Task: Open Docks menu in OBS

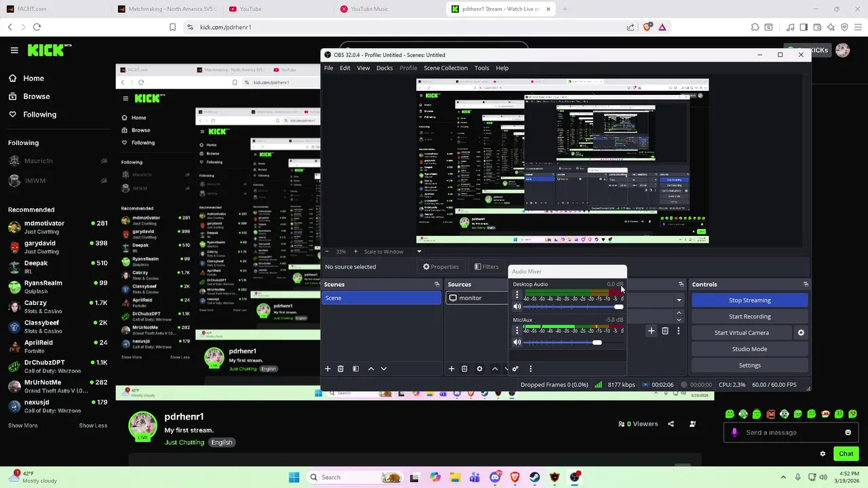Action: [x=384, y=68]
